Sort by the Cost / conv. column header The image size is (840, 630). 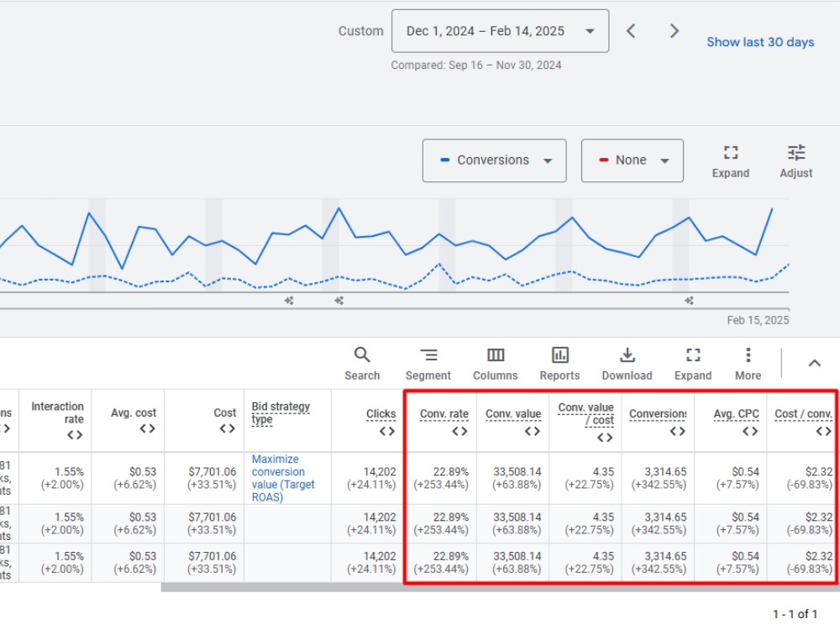(x=804, y=413)
